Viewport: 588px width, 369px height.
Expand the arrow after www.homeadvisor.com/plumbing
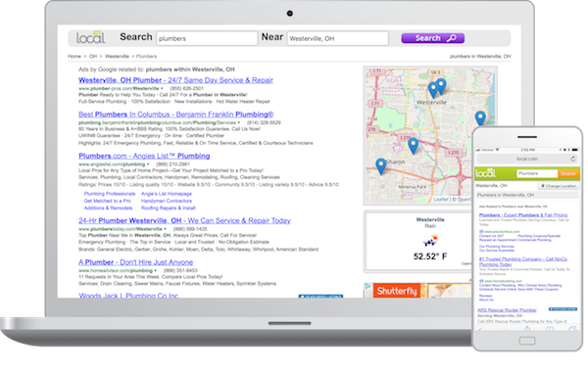156,270
